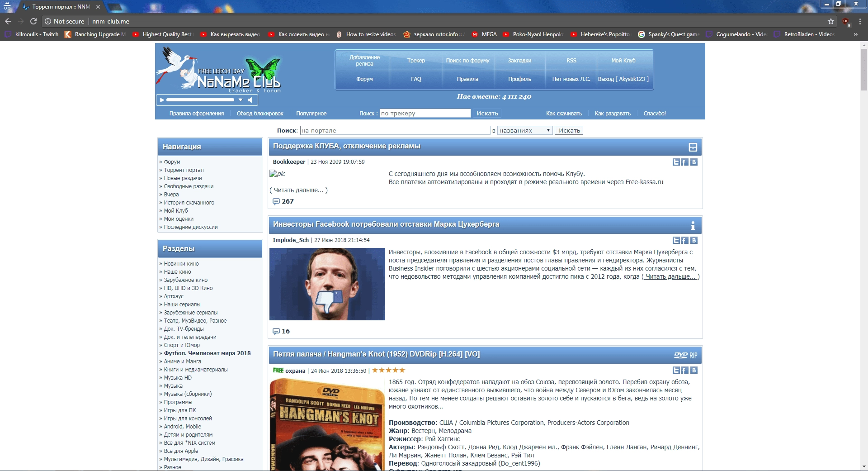Viewport: 868px width, 471px height.
Task: Open the Zuckerberg news thumbnail
Action: [327, 284]
